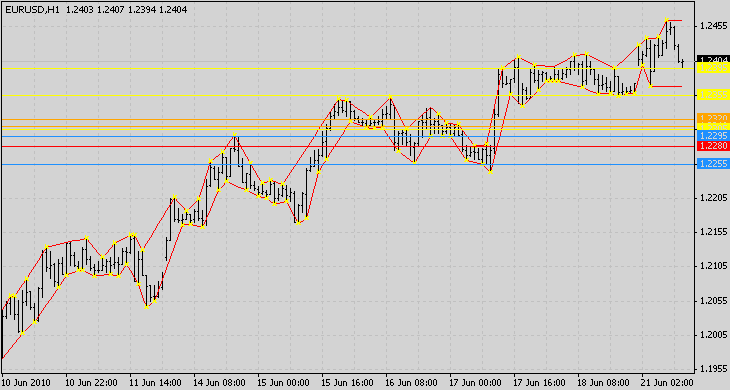This screenshot has height=390, width=730.
Task: Click the 1.2005 price axis value
Action: [x=714, y=335]
